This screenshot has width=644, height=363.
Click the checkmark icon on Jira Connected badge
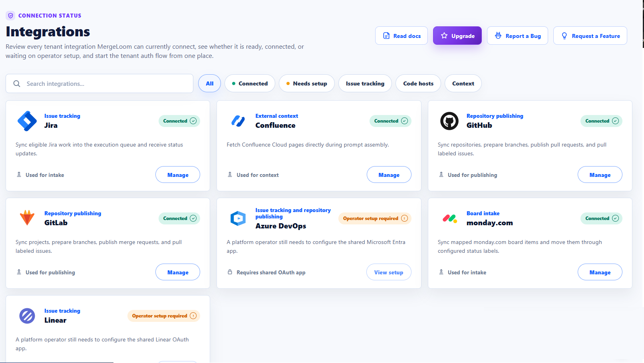click(x=193, y=121)
